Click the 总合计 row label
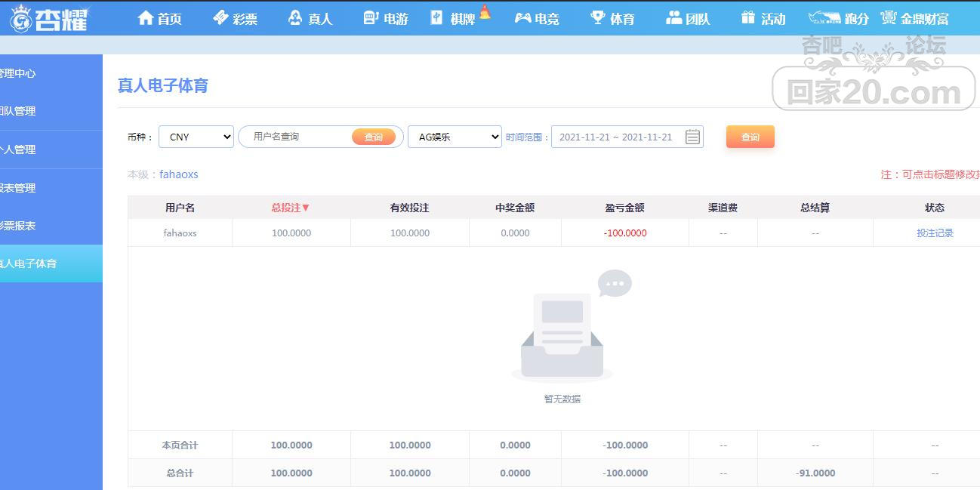 coord(180,473)
